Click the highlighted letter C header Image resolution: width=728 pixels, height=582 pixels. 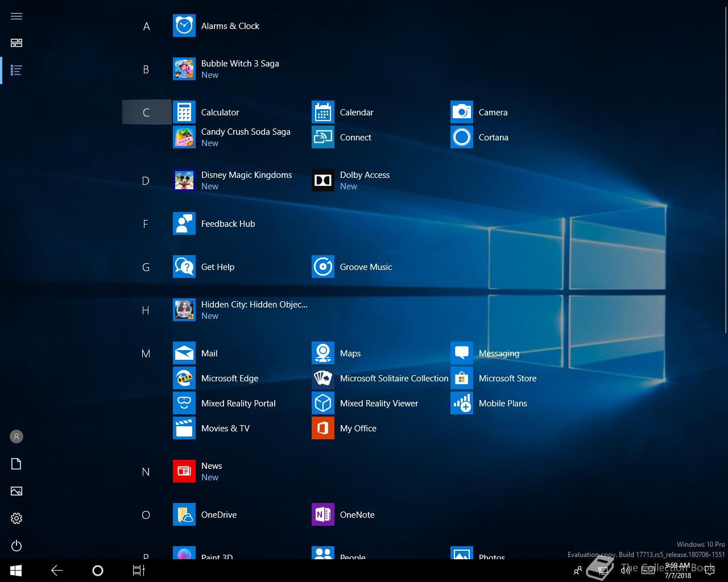(x=146, y=113)
